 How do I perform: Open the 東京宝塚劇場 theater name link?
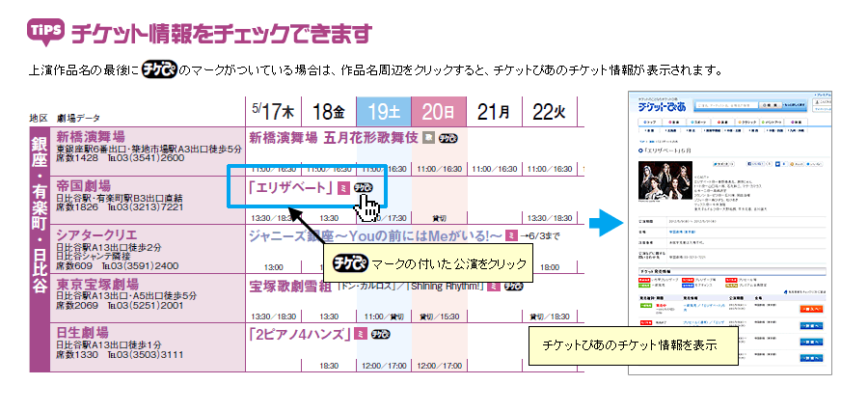[x=97, y=285]
